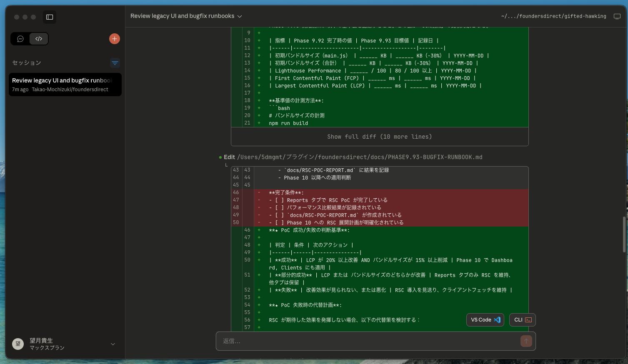Click the green dot beside the Edit label
Image resolution: width=628 pixels, height=364 pixels.
pos(220,157)
